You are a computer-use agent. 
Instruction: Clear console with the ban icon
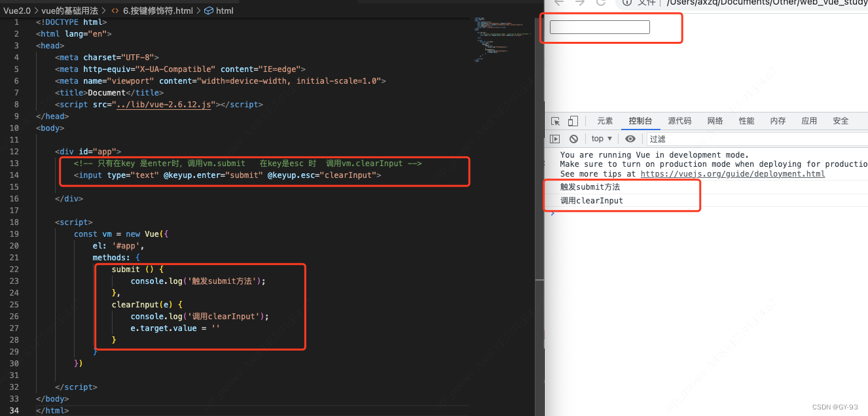(x=573, y=139)
